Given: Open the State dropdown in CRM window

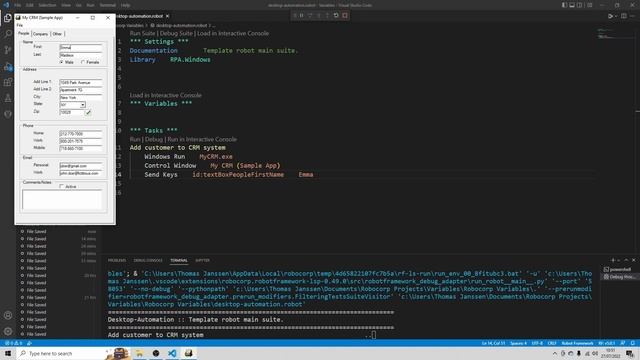Looking at the screenshot, I should (82, 105).
